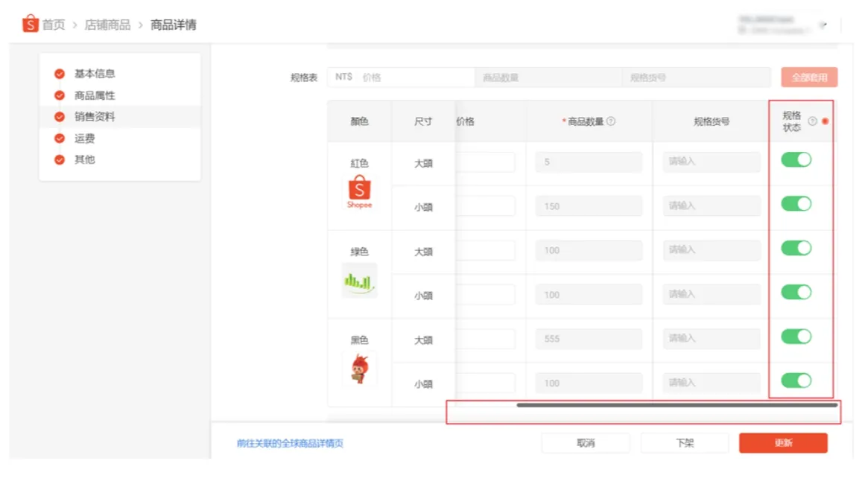Click the Shopee logo in the header
868x487 pixels.
tap(30, 23)
